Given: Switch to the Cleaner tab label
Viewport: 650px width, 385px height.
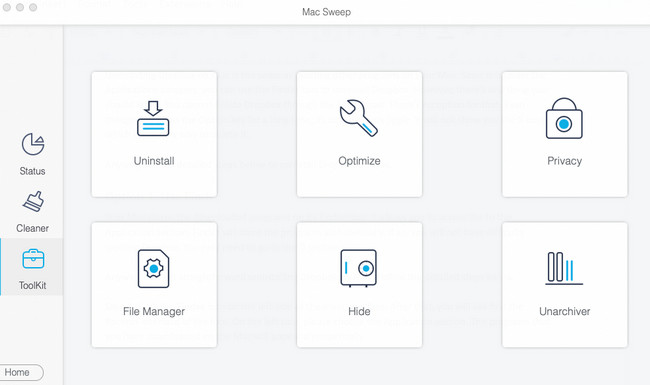Looking at the screenshot, I should coord(32,228).
